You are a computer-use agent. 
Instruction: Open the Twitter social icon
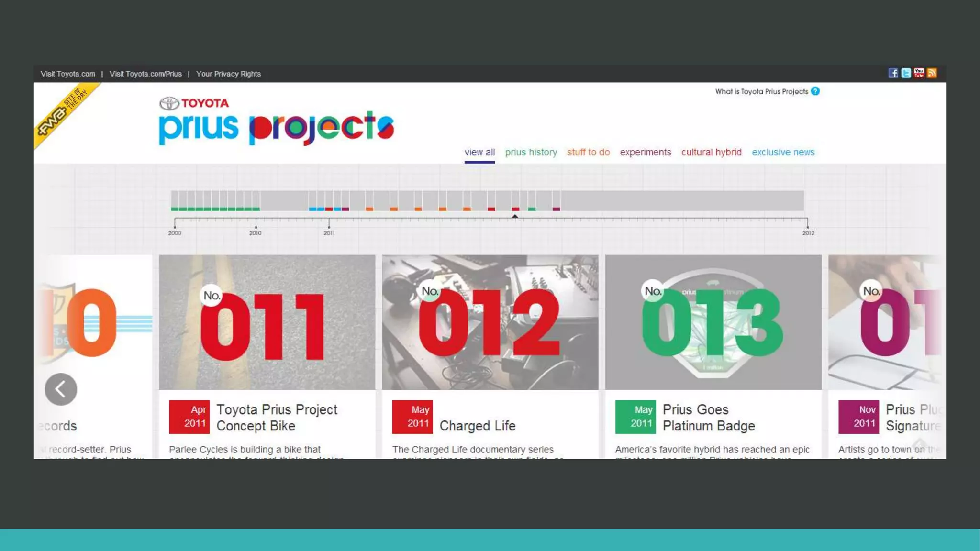point(906,73)
